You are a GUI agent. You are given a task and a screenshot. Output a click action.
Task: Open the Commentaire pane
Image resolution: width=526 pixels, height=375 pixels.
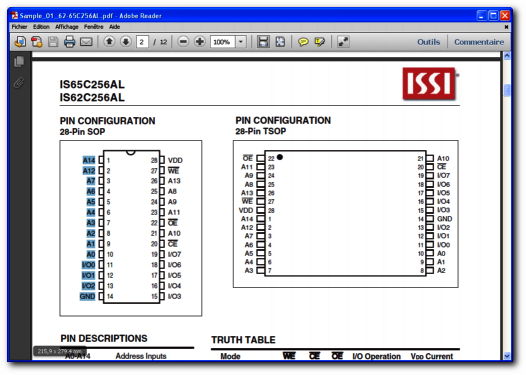(x=479, y=42)
